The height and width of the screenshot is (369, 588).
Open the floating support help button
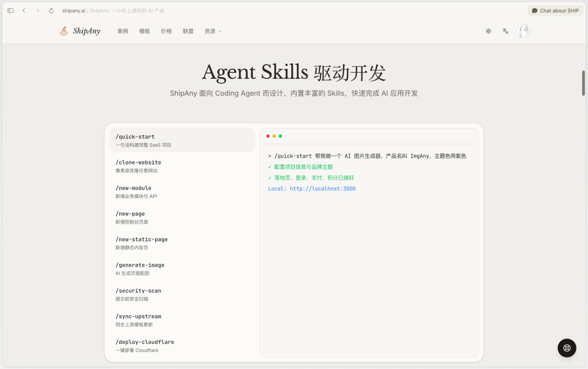click(x=567, y=348)
